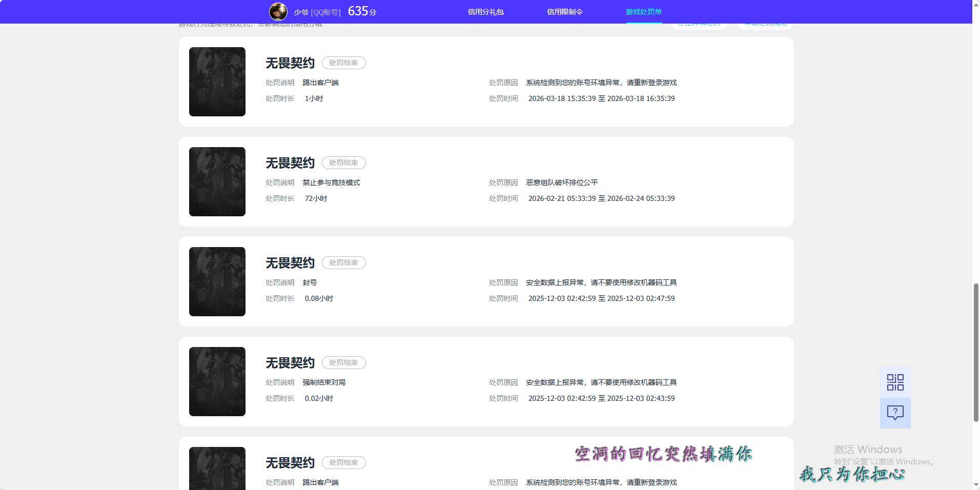Image resolution: width=980 pixels, height=490 pixels.
Task: Click the QR code icon in the right sidebar
Action: (894, 382)
